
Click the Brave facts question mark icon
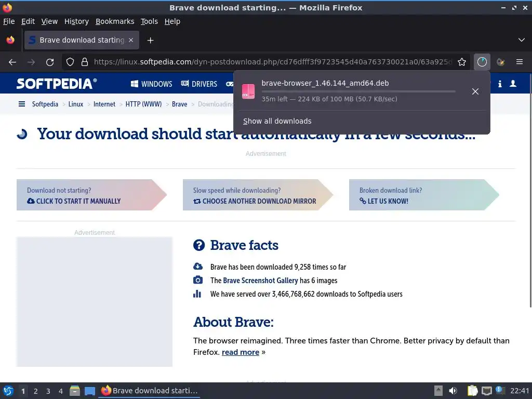(x=199, y=245)
